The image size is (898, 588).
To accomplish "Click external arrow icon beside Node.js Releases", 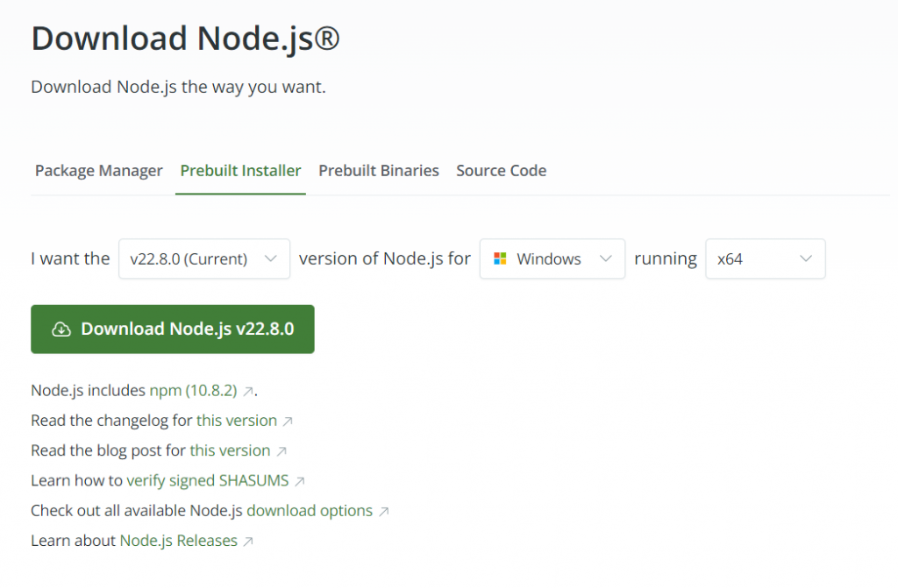I will [248, 542].
